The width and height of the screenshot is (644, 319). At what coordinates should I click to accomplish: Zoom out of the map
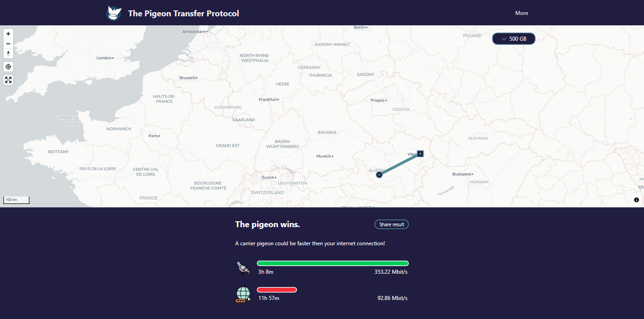8,43
